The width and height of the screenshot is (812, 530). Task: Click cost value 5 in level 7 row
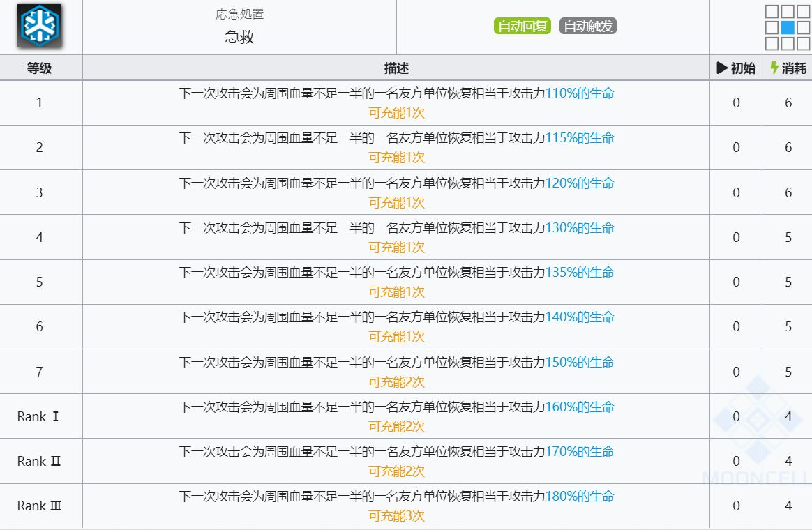[x=788, y=372]
